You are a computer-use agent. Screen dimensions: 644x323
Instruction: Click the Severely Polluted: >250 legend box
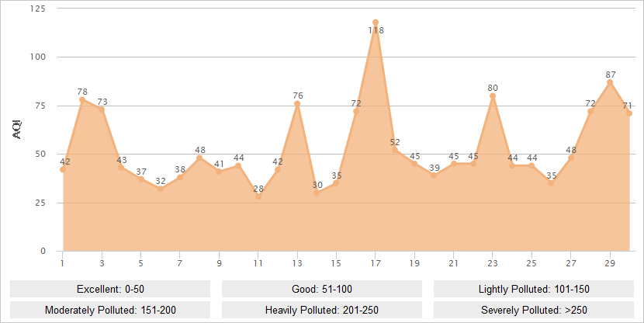coord(534,310)
